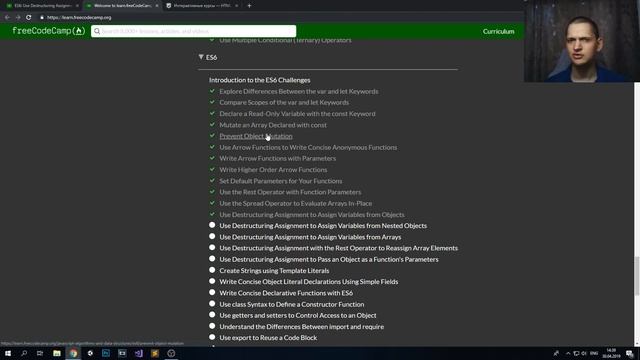Reload the page
The height and width of the screenshot is (360, 640).
click(x=29, y=18)
